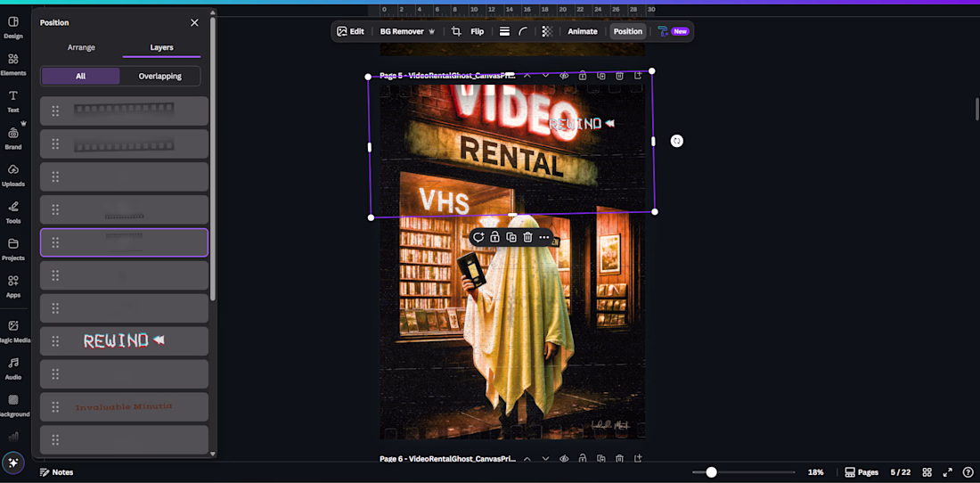Delete Page 5 with trash icon
Screen dimensions: 980x483
point(619,76)
